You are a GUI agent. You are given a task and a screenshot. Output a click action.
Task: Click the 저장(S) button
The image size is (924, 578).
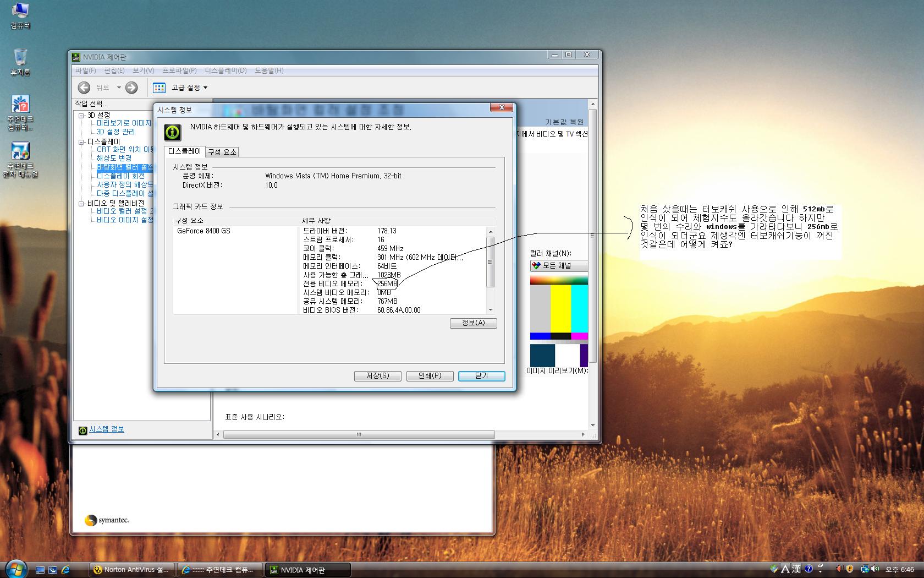pos(378,376)
